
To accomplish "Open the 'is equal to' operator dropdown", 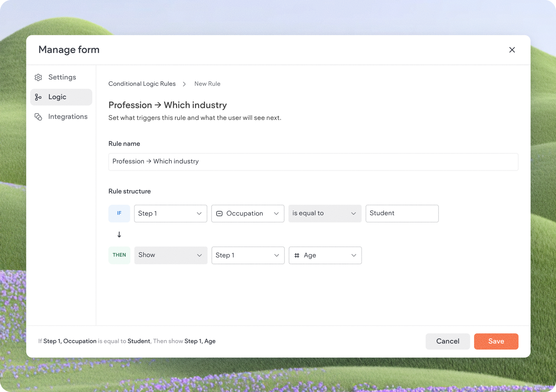I will 325,214.
